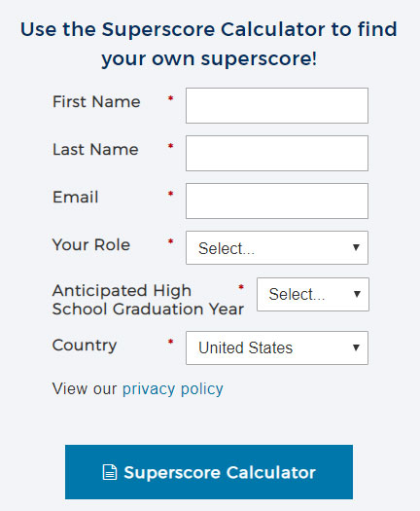Image resolution: width=420 pixels, height=511 pixels.
Task: Click the arrow icon in Graduation Year selector
Action: pyautogui.click(x=357, y=294)
